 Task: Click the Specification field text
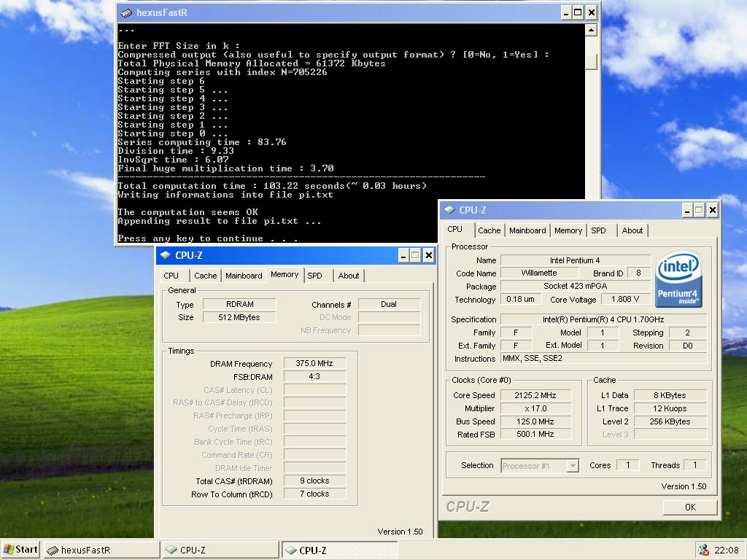[x=603, y=319]
